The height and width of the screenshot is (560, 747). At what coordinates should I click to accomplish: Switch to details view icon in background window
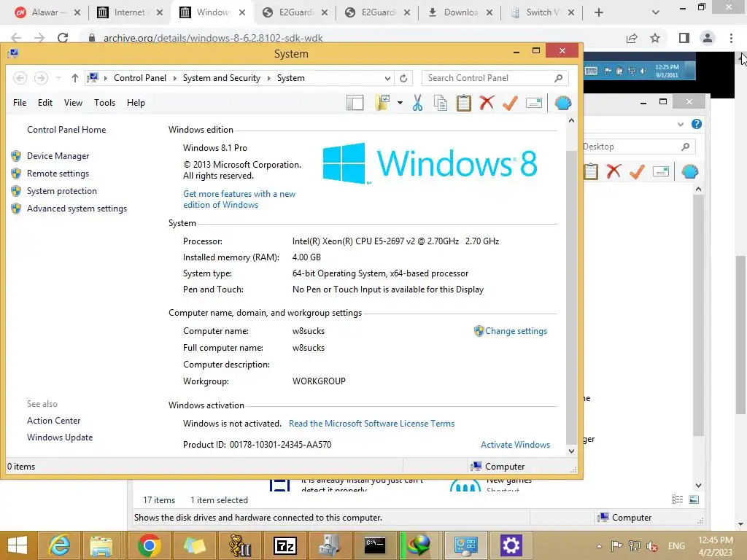(x=678, y=499)
